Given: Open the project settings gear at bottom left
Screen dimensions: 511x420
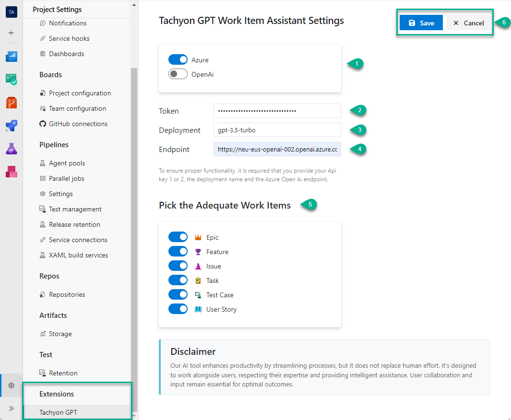Looking at the screenshot, I should click(x=11, y=385).
